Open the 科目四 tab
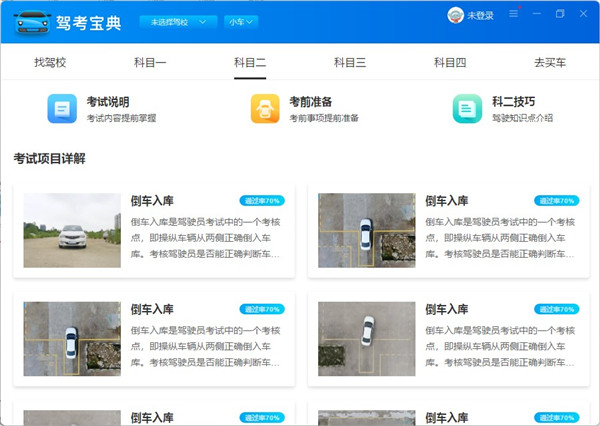 point(450,62)
